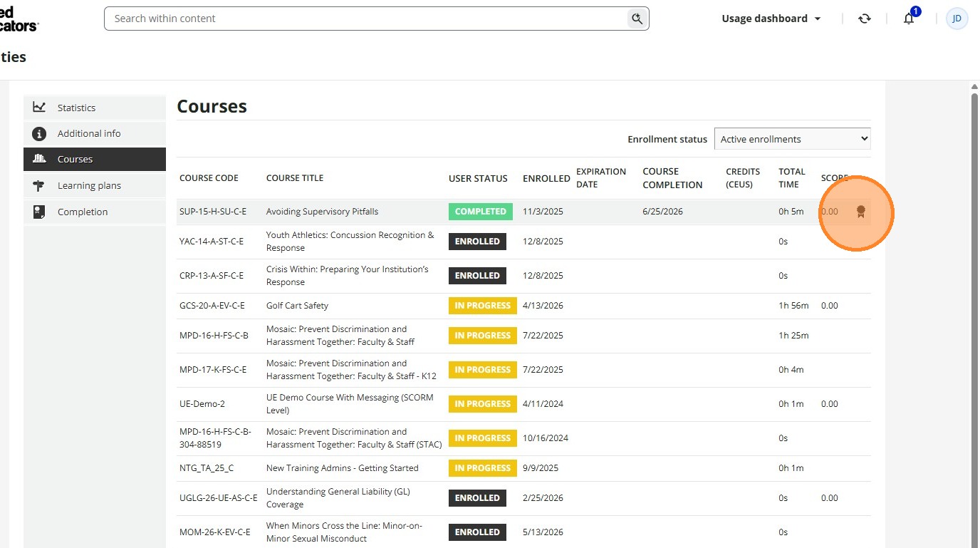This screenshot has height=548, width=980.
Task: Click the refresh sync icon in header
Action: click(x=865, y=19)
